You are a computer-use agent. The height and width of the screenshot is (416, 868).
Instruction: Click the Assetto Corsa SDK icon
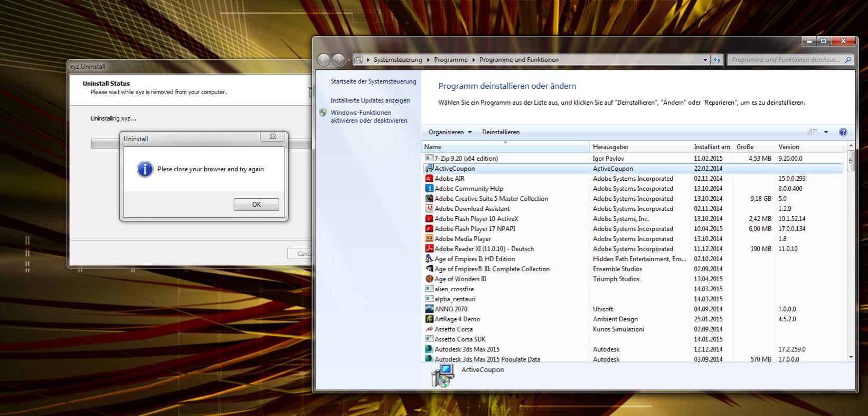pos(429,339)
